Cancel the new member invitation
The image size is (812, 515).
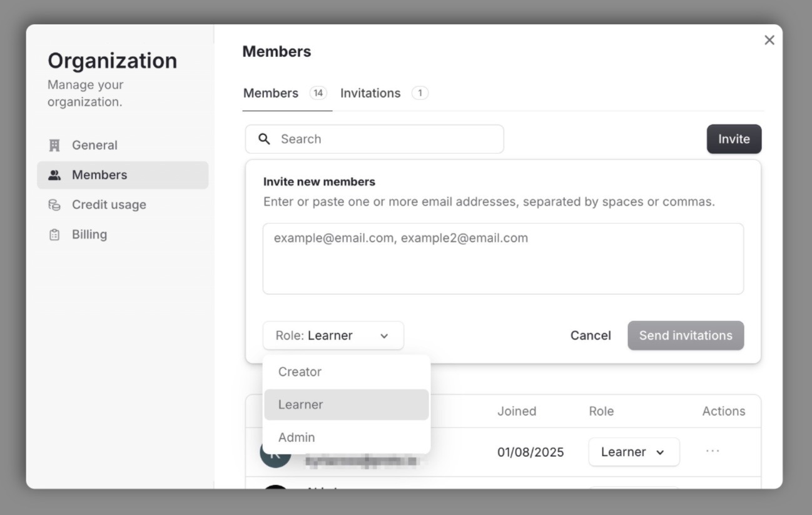590,336
